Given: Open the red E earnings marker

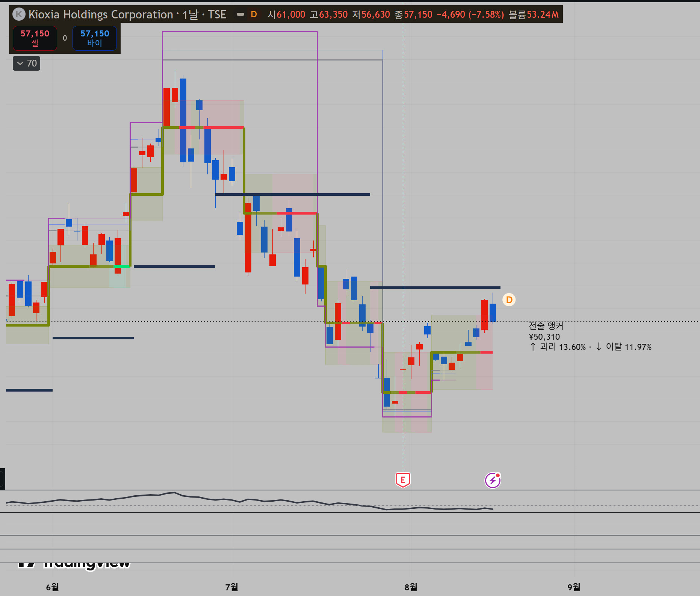Looking at the screenshot, I should tap(403, 480).
